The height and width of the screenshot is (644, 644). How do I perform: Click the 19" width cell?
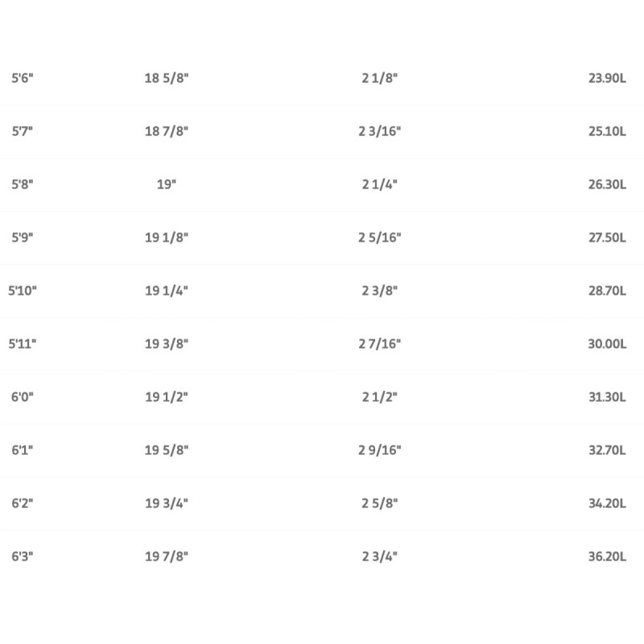coord(167,184)
